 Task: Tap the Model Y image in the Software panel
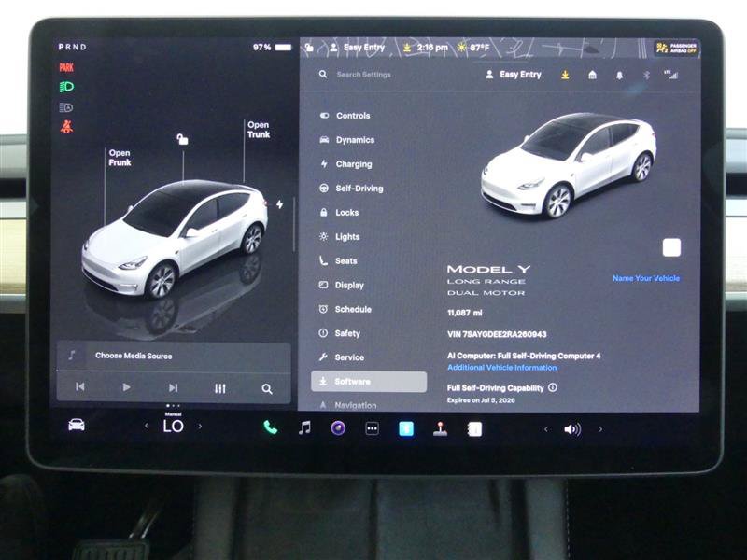[x=569, y=165]
